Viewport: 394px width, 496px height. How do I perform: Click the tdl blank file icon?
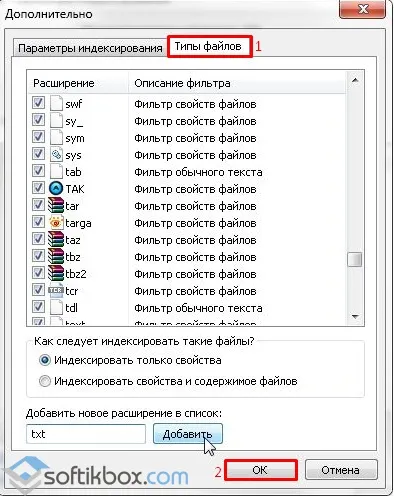(56, 308)
